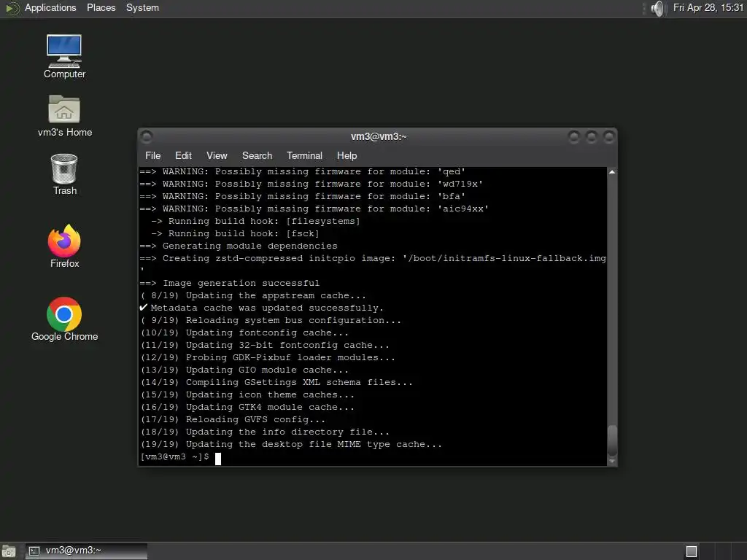Open the terminal View menu
Viewport: 747px width, 560px height.
[x=217, y=156]
